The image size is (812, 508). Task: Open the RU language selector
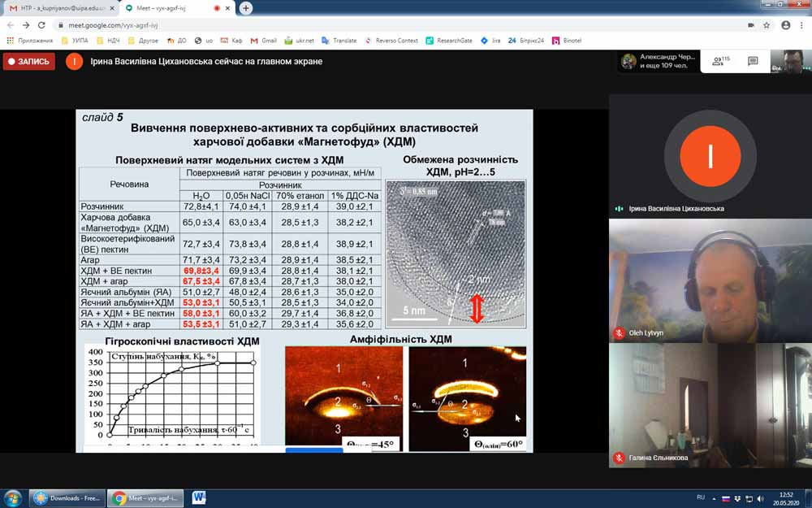700,497
